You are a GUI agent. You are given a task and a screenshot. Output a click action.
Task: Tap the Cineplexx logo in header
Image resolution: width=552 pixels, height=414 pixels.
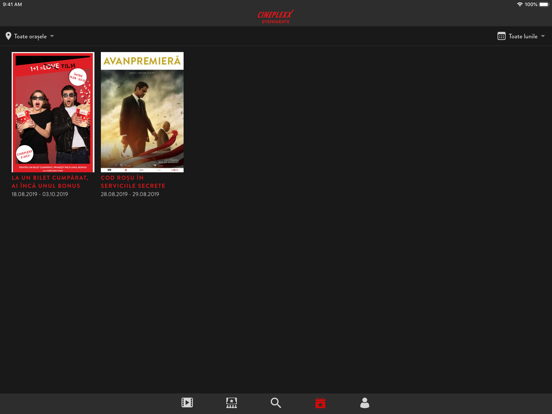276,17
